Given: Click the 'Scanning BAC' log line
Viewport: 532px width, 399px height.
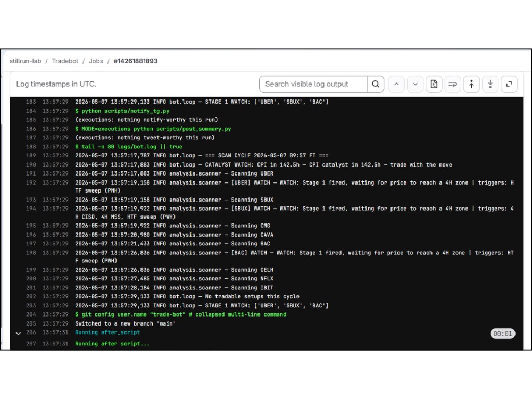Looking at the screenshot, I should [x=173, y=244].
